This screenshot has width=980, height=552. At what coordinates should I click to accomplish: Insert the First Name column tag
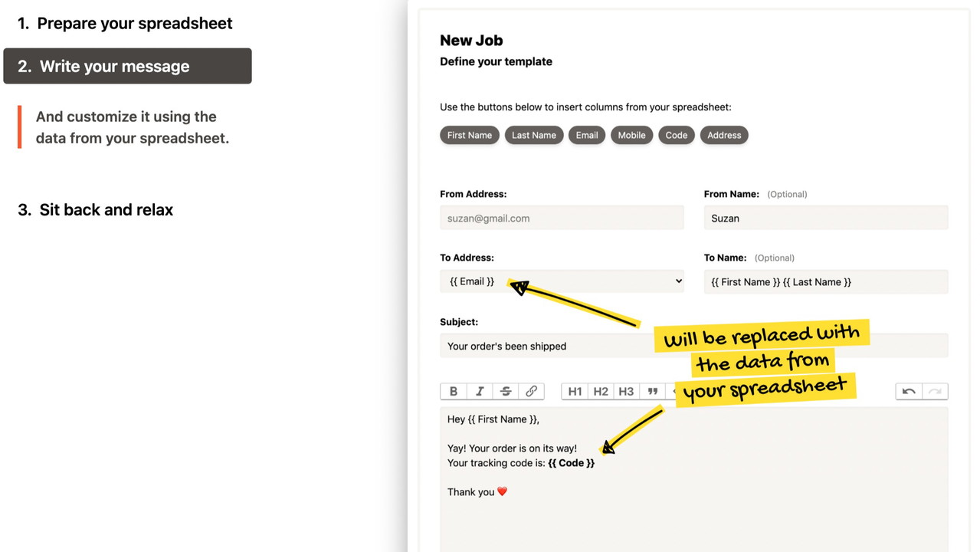click(470, 135)
